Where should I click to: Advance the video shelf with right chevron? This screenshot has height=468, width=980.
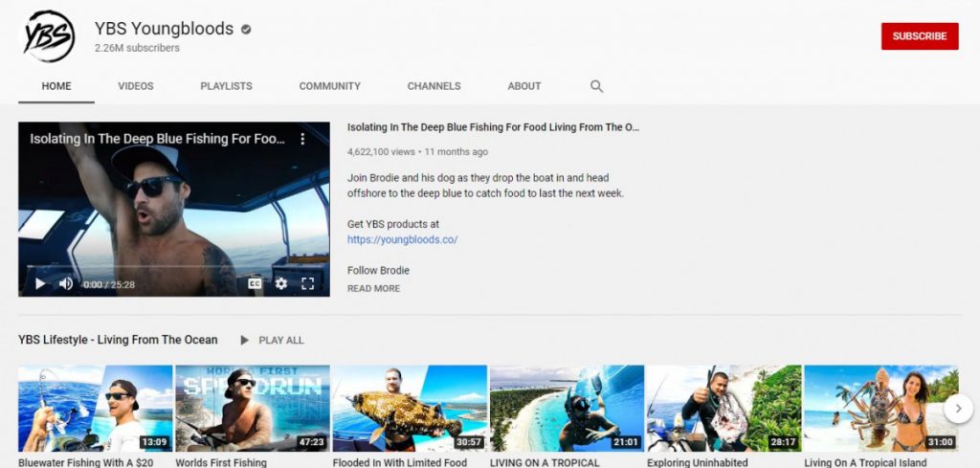click(958, 409)
